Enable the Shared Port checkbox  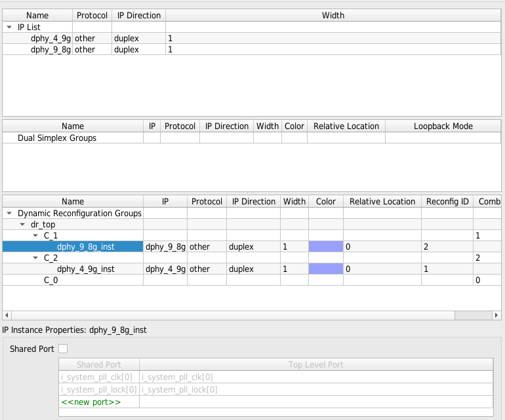[63, 349]
